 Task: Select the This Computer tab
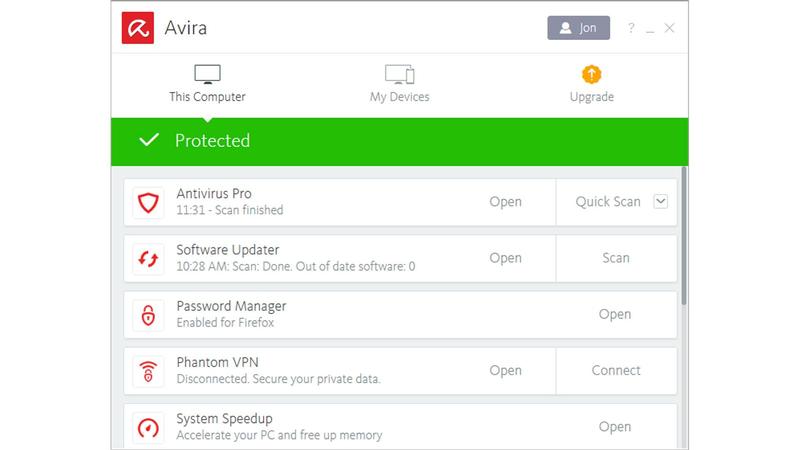tap(207, 84)
